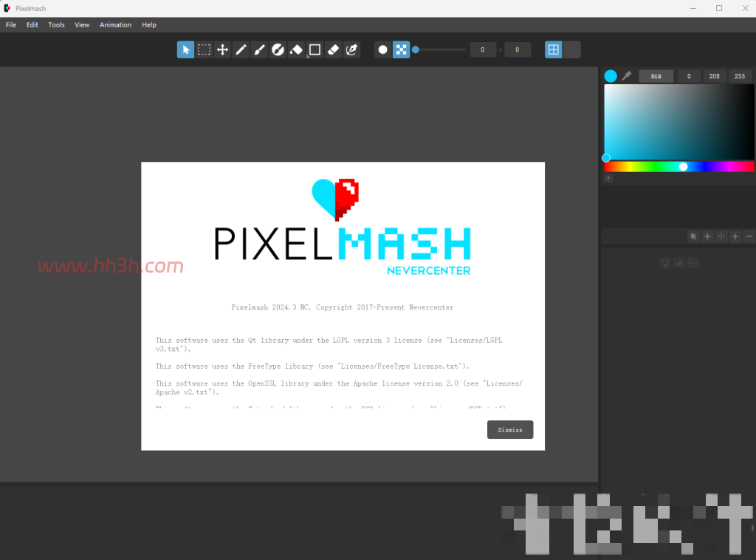Viewport: 756px width, 560px height.
Task: Open the RGB color mode selector
Action: [656, 76]
